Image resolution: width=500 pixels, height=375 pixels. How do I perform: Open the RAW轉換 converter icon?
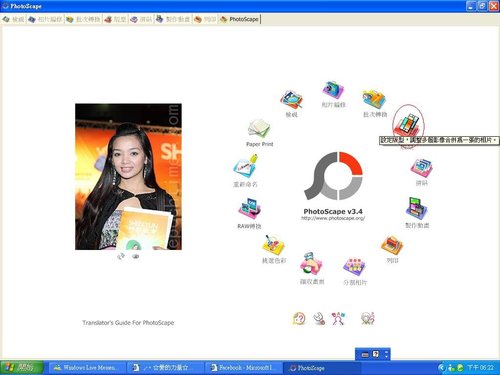click(249, 209)
